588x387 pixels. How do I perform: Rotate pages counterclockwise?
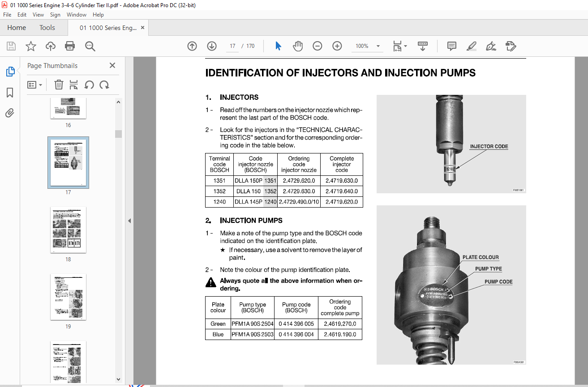[x=89, y=85]
